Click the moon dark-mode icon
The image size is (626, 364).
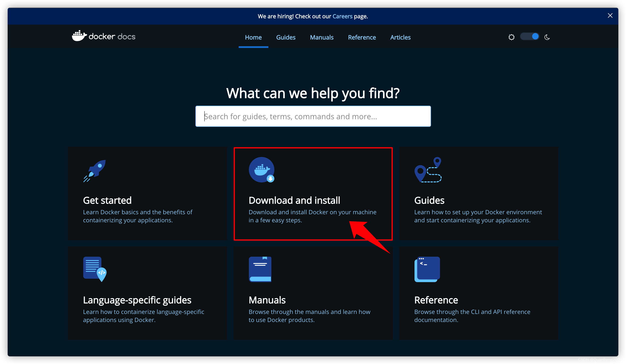tap(547, 37)
